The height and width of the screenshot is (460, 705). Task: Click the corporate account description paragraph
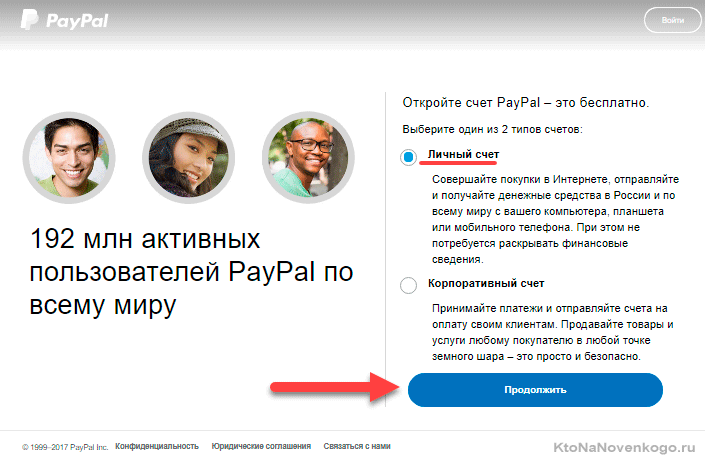(x=553, y=332)
